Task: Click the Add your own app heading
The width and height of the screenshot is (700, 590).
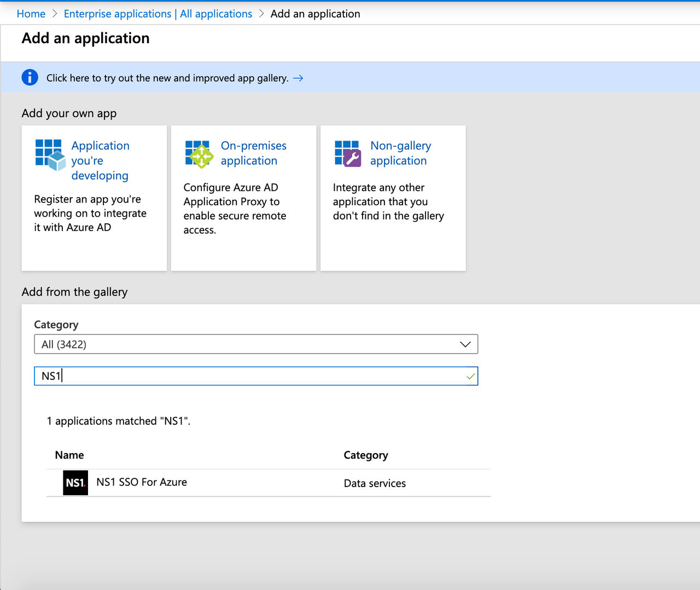Action: (69, 113)
